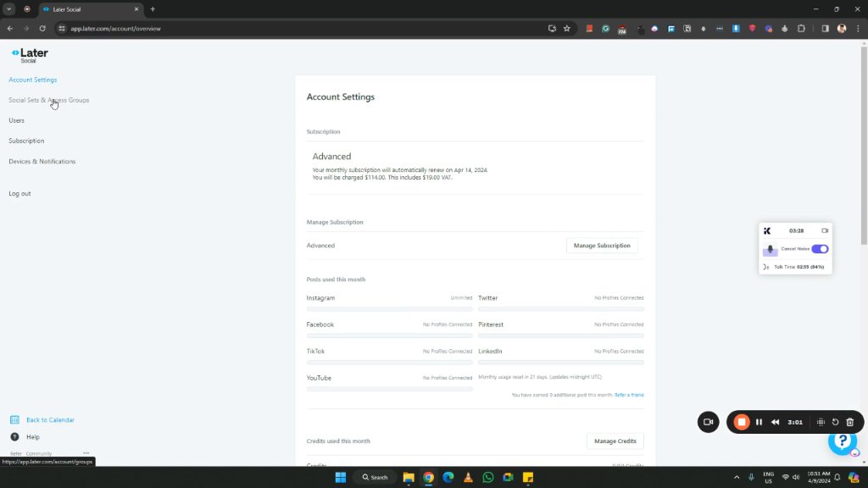The height and width of the screenshot is (488, 868).
Task: Open the browser Extensions puzzle icon
Action: pos(801,29)
